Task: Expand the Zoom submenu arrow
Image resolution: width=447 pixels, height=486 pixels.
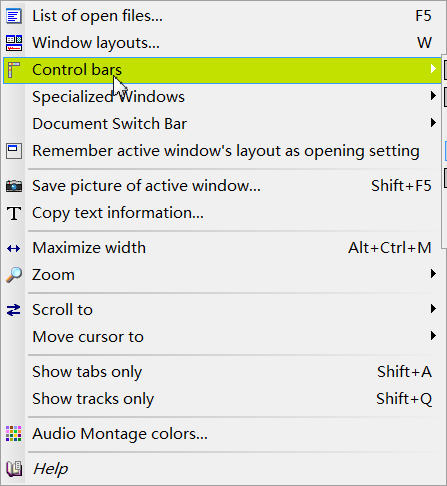Action: (433, 274)
